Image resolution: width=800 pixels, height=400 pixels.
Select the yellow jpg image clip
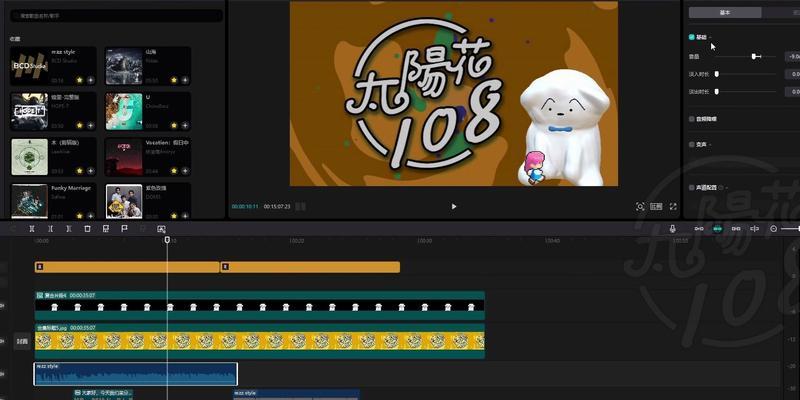(260, 341)
